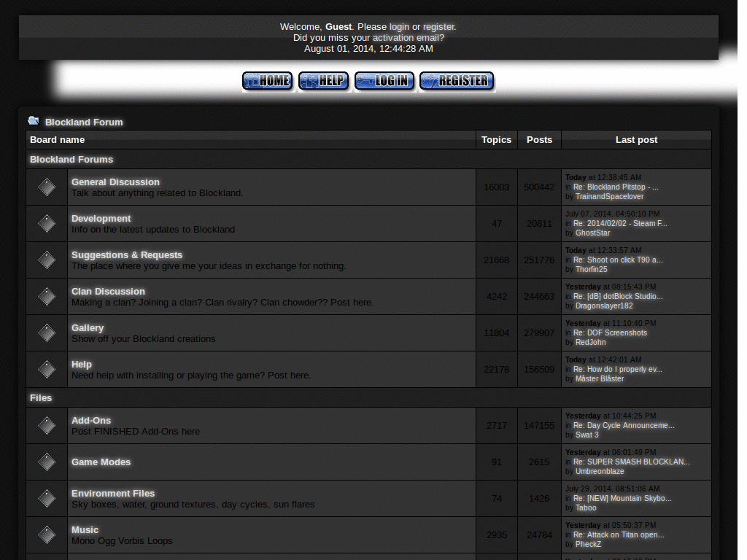Click the diamond icon for Suggestions & Requests
The width and height of the screenshot is (747, 560).
(47, 260)
